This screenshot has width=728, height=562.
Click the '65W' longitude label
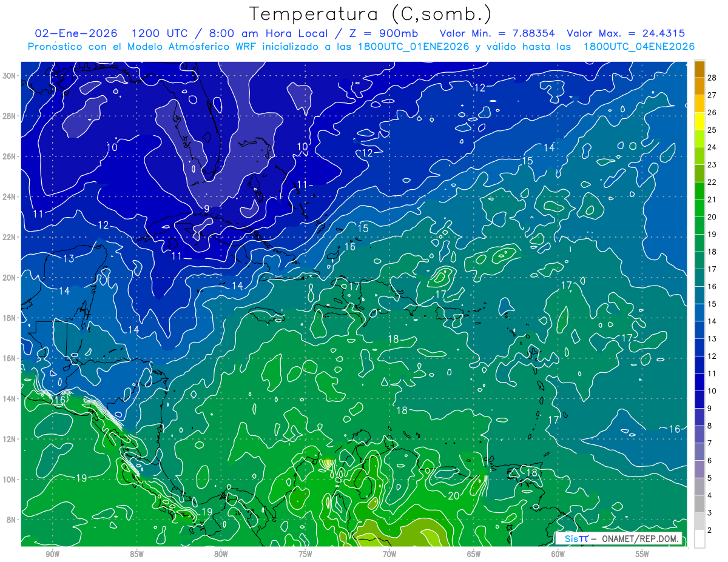(474, 554)
